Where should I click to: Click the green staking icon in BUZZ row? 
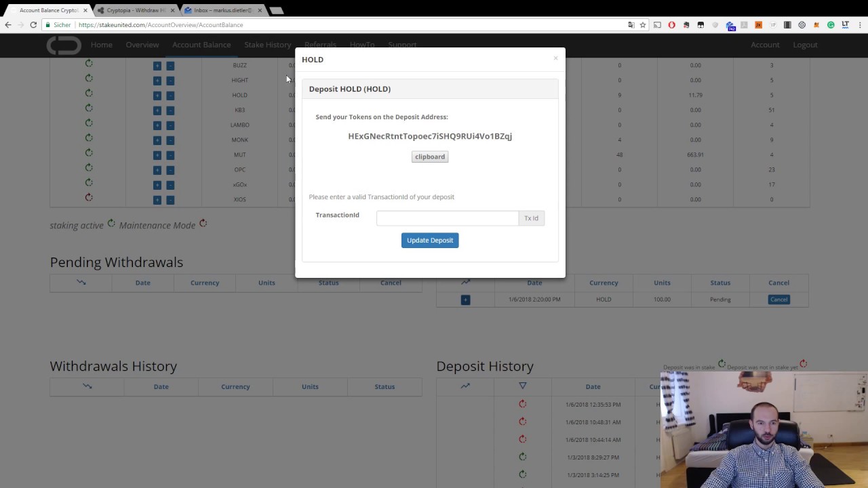click(x=89, y=64)
